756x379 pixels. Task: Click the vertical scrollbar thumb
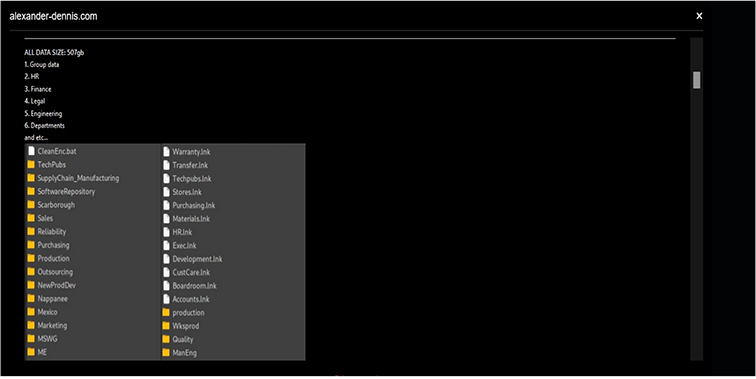[x=696, y=80]
